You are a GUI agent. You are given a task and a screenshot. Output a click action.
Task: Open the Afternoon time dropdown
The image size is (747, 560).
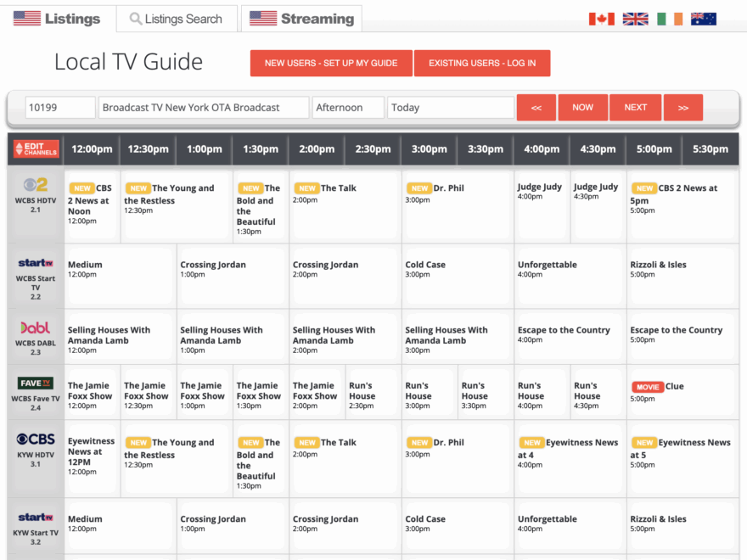pyautogui.click(x=348, y=107)
